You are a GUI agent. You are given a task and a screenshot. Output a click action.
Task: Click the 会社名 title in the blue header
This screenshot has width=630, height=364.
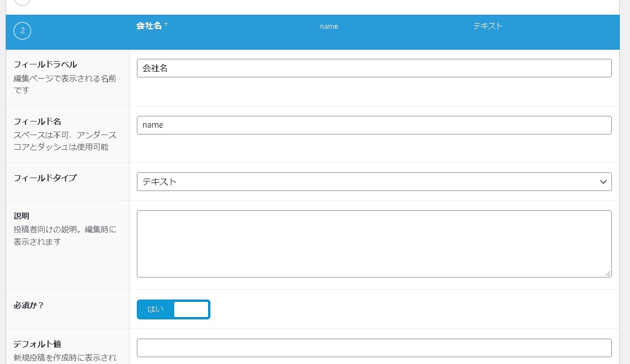pos(148,26)
